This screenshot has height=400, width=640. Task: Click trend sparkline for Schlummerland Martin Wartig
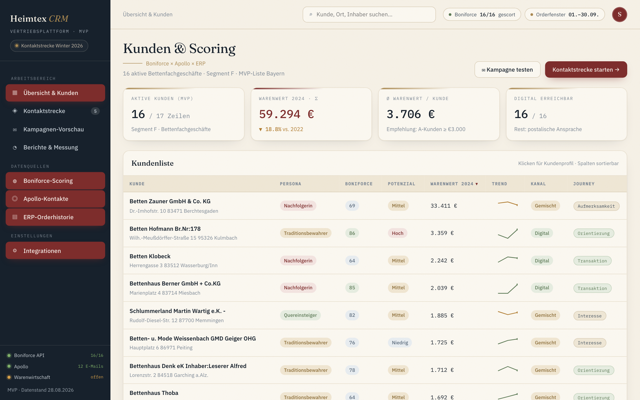click(508, 313)
